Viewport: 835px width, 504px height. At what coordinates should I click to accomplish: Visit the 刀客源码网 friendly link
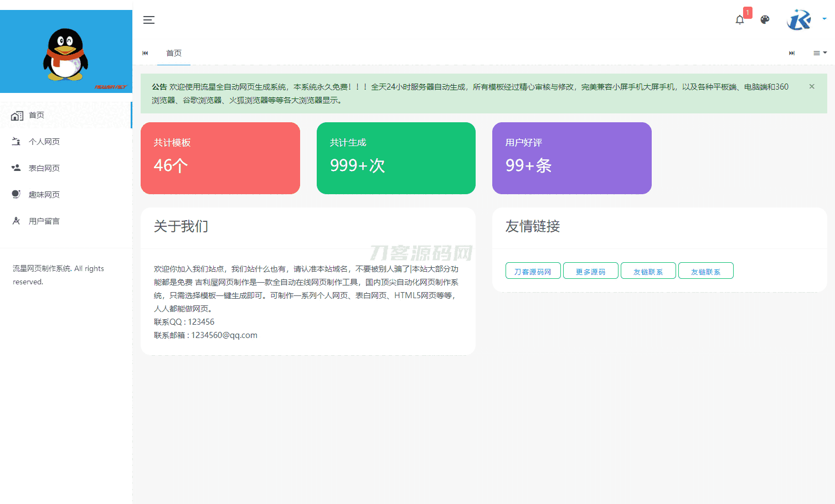click(533, 271)
